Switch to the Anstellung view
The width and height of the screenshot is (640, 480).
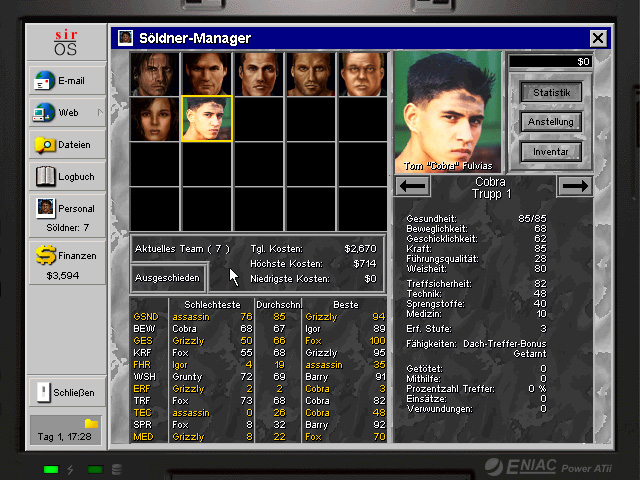point(551,122)
